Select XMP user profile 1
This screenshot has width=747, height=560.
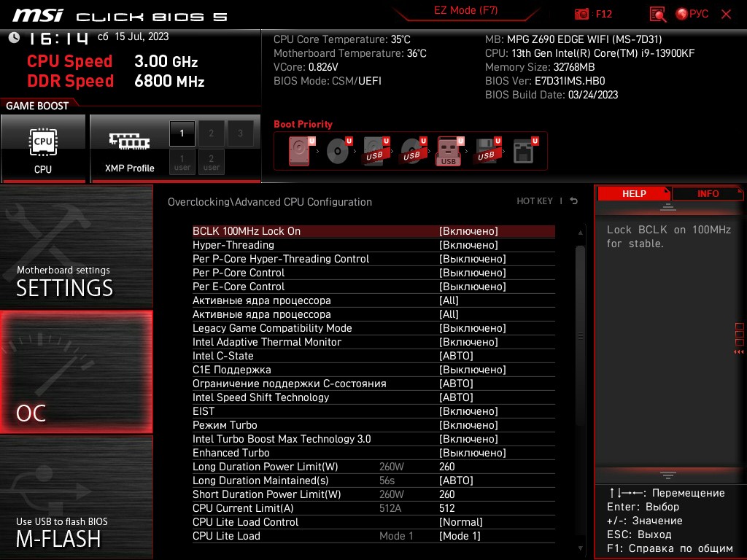pos(182,162)
